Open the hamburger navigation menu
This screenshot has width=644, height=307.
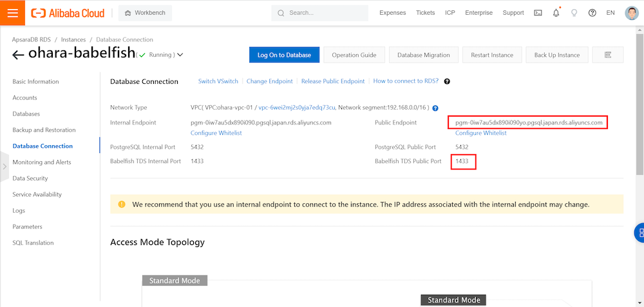point(12,13)
